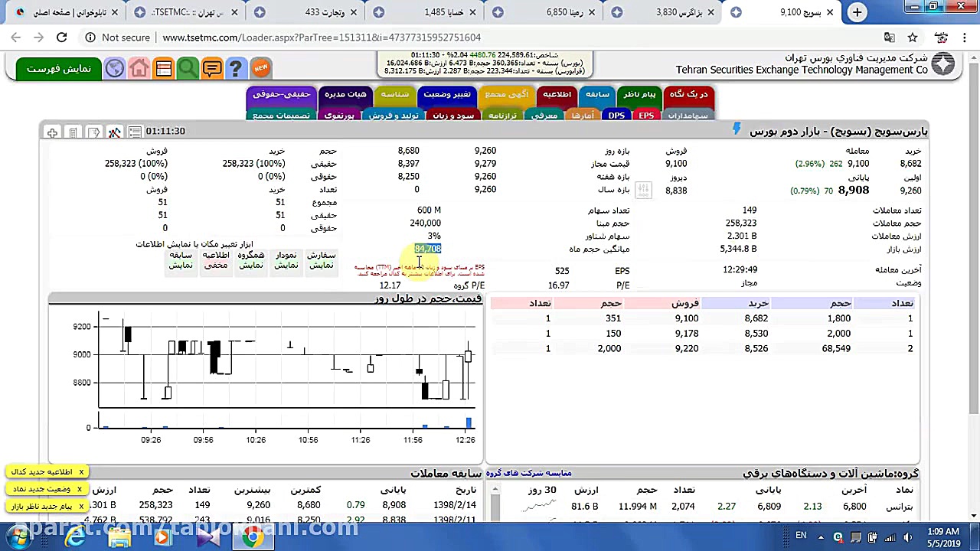Open the orange messages chat icon
Screen dimensions: 980x551
[212, 69]
